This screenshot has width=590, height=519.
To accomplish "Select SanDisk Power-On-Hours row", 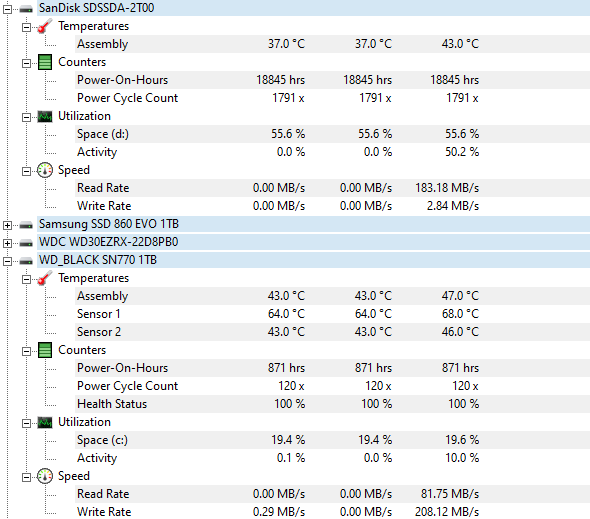I will (332, 80).
